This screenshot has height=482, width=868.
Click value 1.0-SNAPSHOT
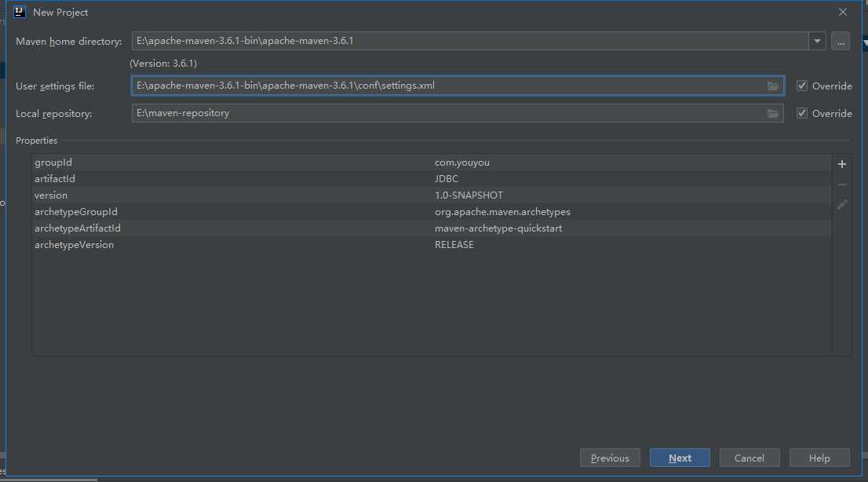(x=469, y=195)
